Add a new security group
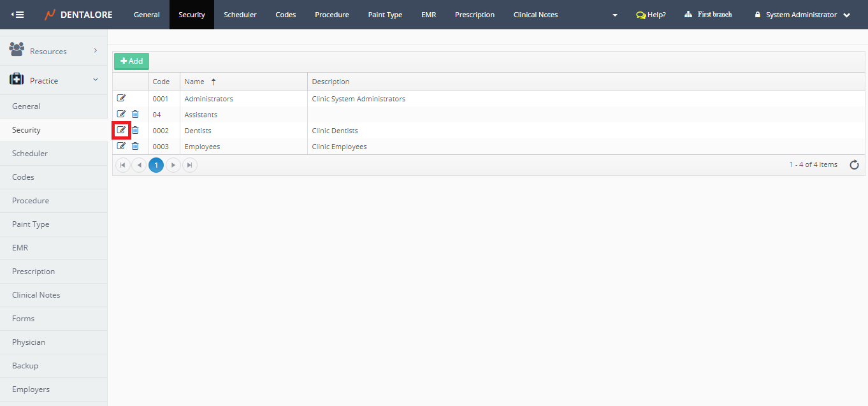 point(131,61)
